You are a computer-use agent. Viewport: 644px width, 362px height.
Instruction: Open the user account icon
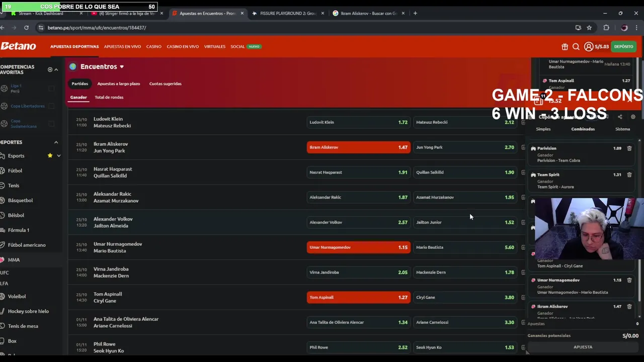coord(588,47)
